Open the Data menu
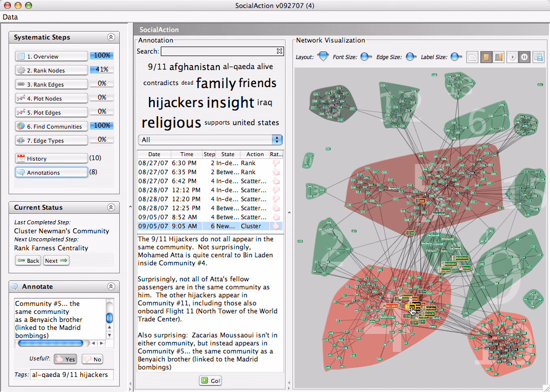The height and width of the screenshot is (392, 550). [10, 17]
